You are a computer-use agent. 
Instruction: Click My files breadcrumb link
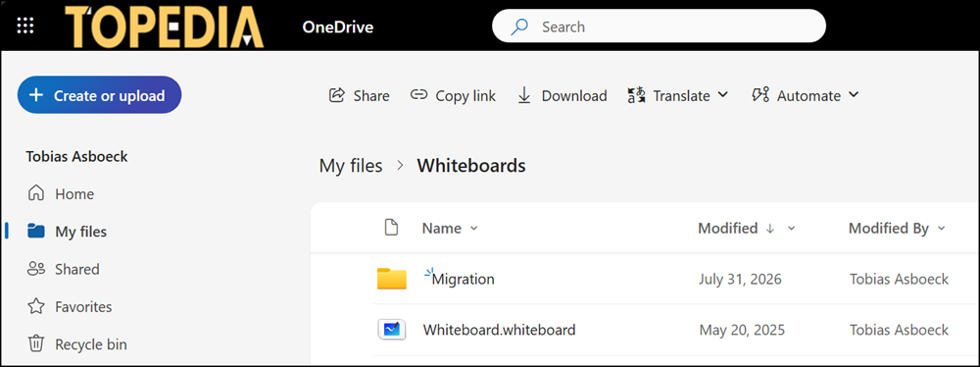click(x=351, y=166)
